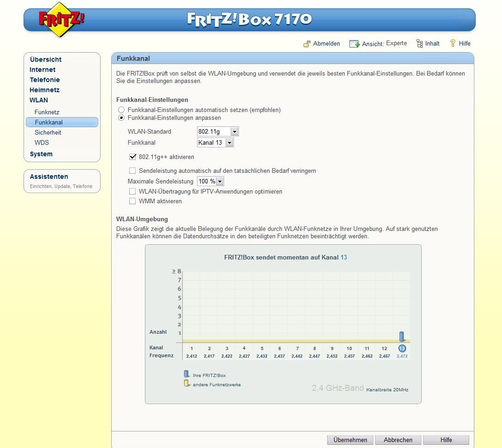Image resolution: width=502 pixels, height=448 pixels.
Task: Click the 'Funkkanal' page heading
Action: tap(133, 59)
